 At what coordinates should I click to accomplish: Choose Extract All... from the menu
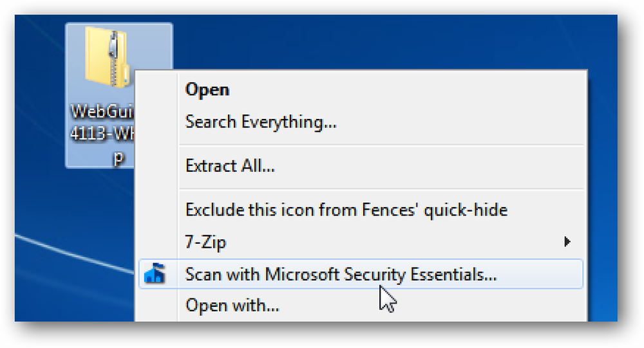(x=230, y=166)
